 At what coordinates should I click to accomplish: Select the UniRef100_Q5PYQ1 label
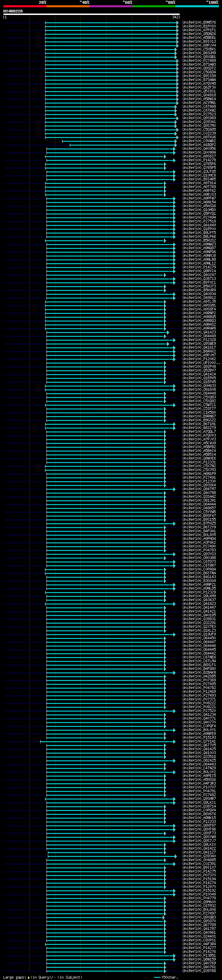click(199, 214)
